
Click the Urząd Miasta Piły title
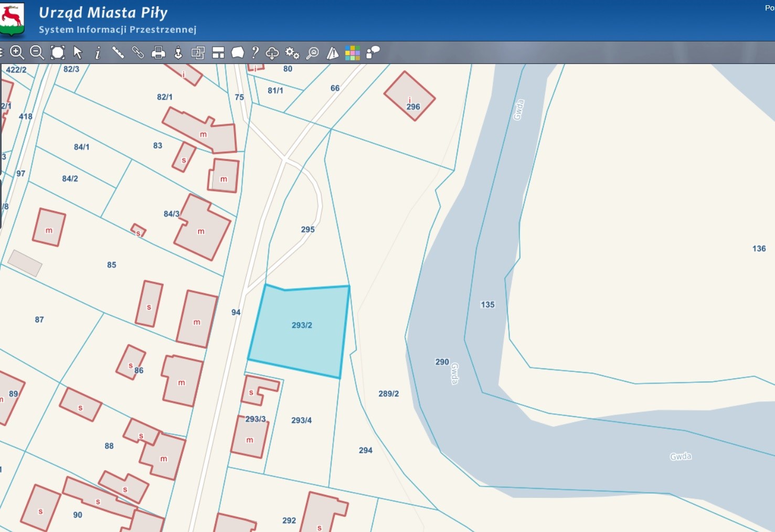[103, 13]
